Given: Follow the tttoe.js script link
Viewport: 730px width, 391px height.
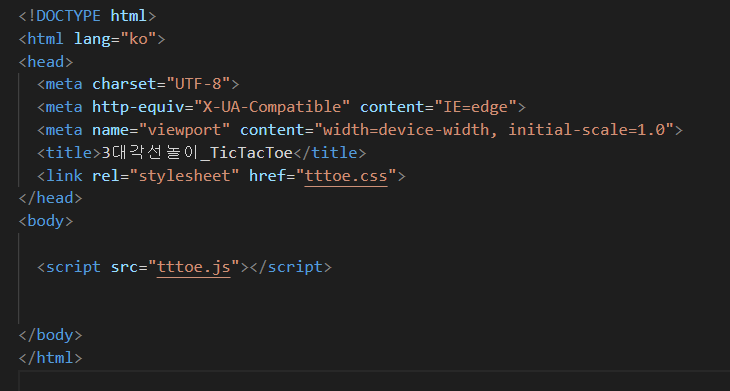Looking at the screenshot, I should click(x=194, y=267).
